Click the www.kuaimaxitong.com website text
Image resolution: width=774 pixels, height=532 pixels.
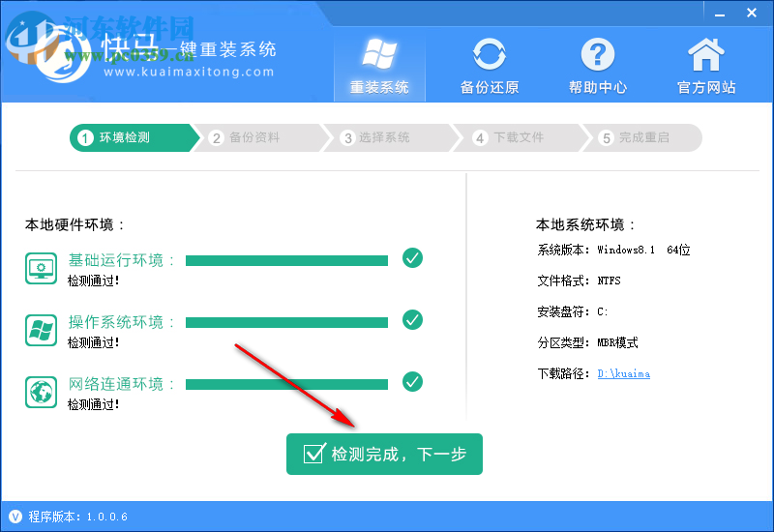point(189,72)
